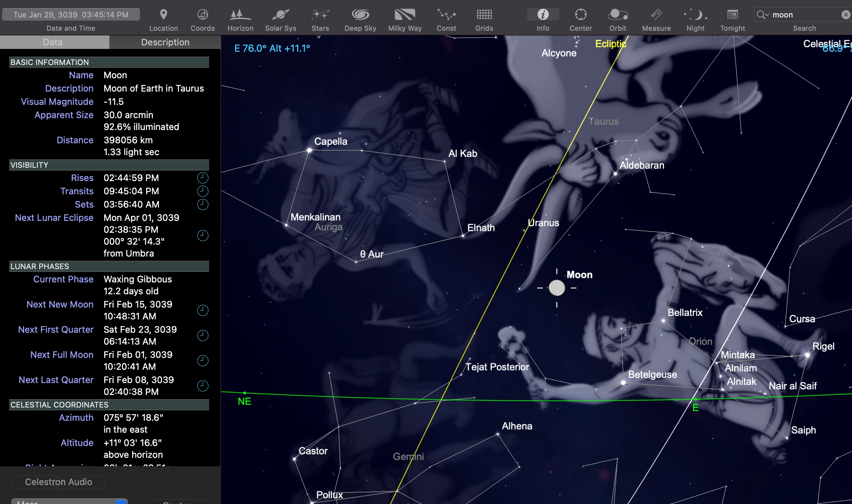Open the Grids toolbar icon
The image size is (852, 504).
[484, 15]
